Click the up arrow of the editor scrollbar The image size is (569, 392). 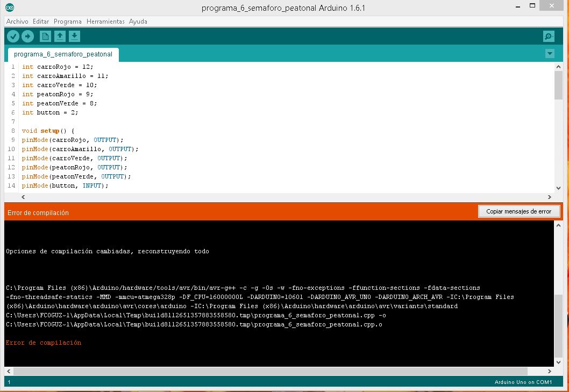(559, 66)
